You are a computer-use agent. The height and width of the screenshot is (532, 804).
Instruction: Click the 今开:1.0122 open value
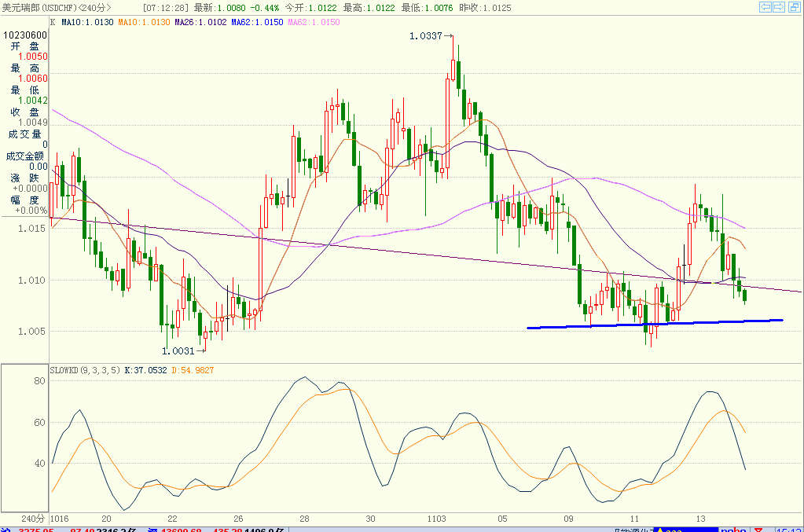click(x=310, y=8)
